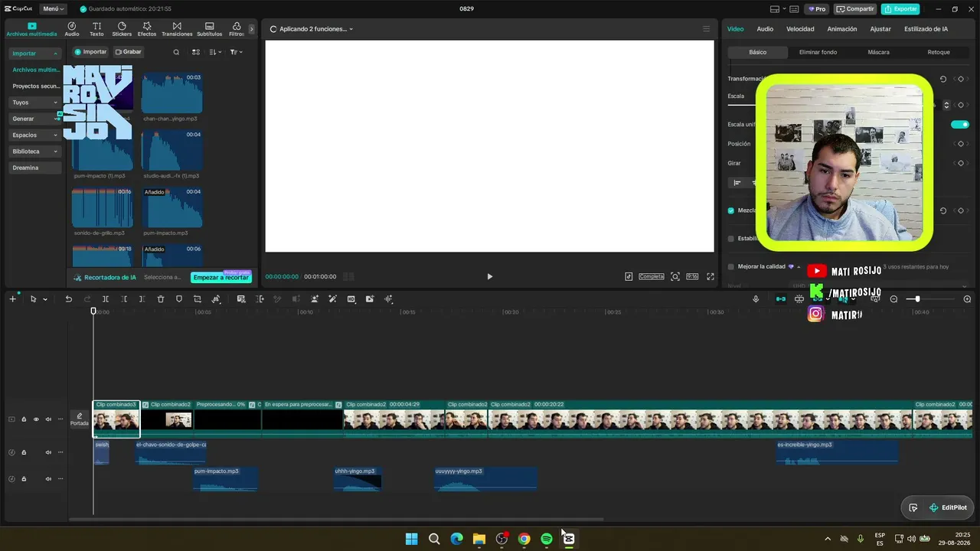Image resolution: width=980 pixels, height=551 pixels.
Task: Click the Compartir button
Action: coord(855,9)
